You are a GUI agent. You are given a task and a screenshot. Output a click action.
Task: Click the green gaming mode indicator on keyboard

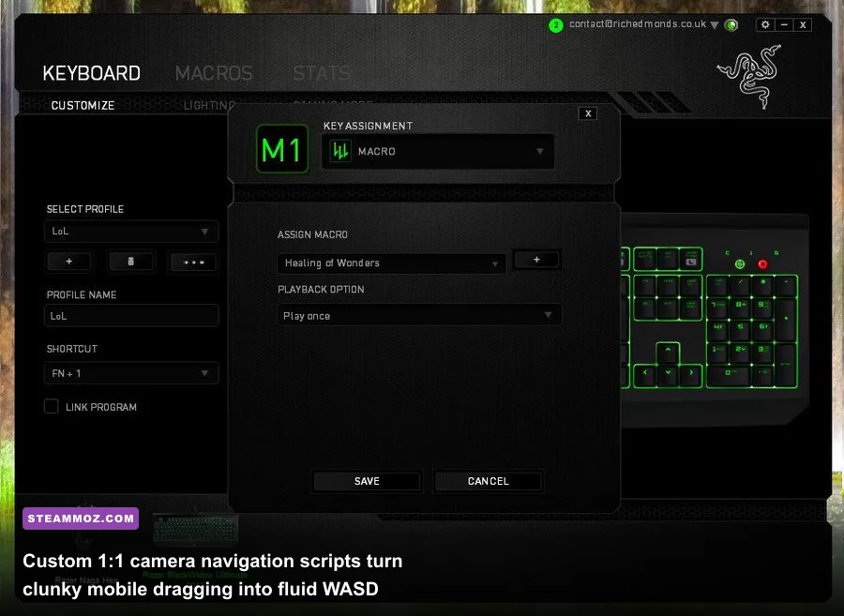(740, 264)
